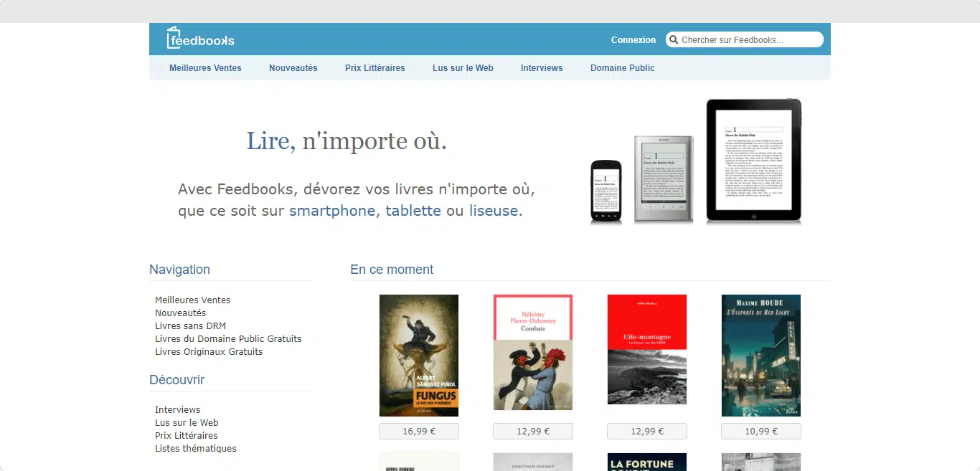Open the Lus sur le Web menu tab
This screenshot has width=980, height=471.
[463, 68]
